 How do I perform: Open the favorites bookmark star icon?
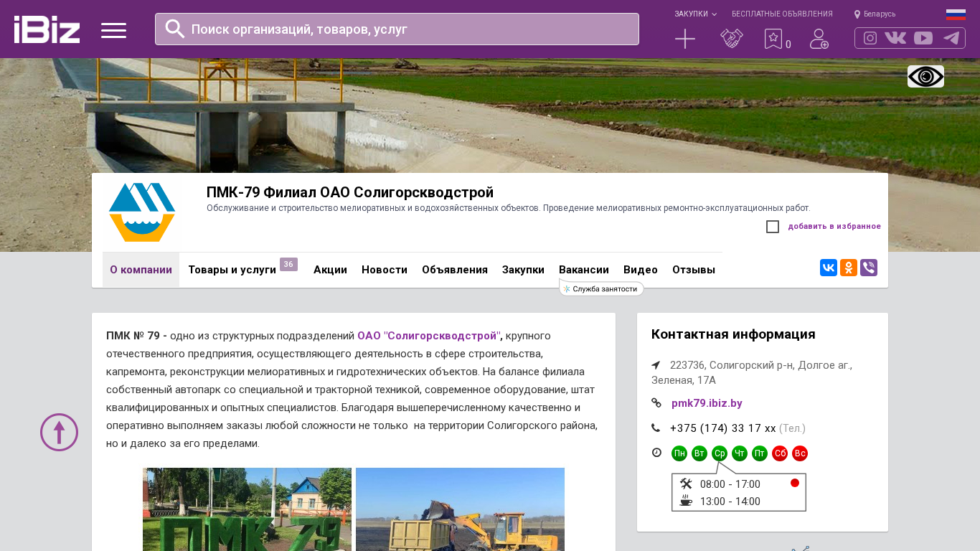773,39
